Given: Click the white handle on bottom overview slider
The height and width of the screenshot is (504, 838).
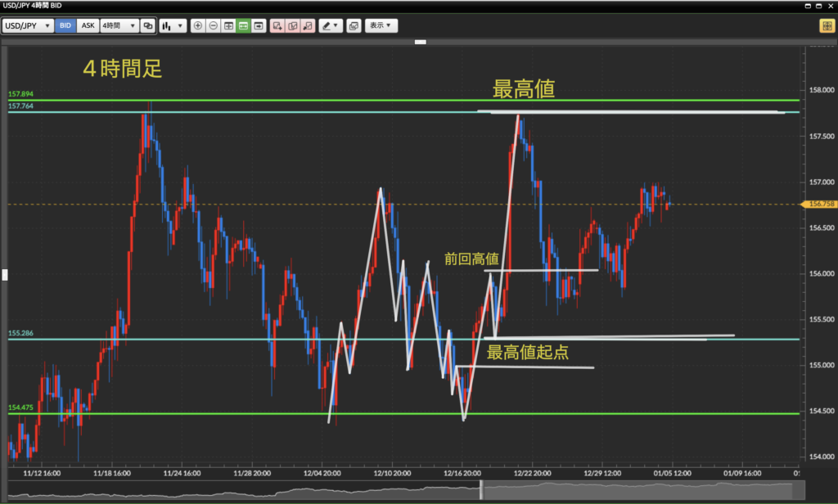Looking at the screenshot, I should coord(481,489).
